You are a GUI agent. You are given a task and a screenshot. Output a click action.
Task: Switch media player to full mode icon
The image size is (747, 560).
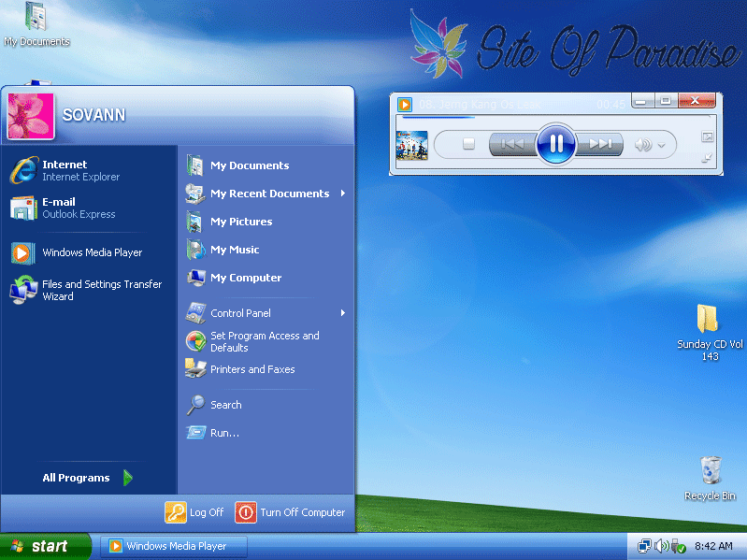(708, 137)
